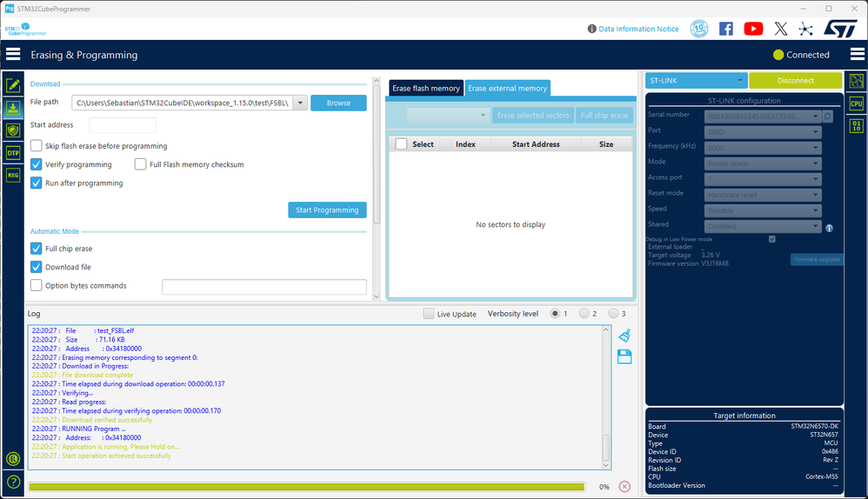
Task: Open the Speed Reliable dropdown
Action: pyautogui.click(x=763, y=210)
